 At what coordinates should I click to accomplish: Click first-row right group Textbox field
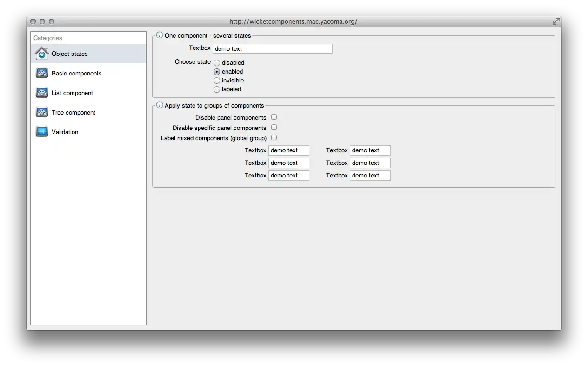370,150
